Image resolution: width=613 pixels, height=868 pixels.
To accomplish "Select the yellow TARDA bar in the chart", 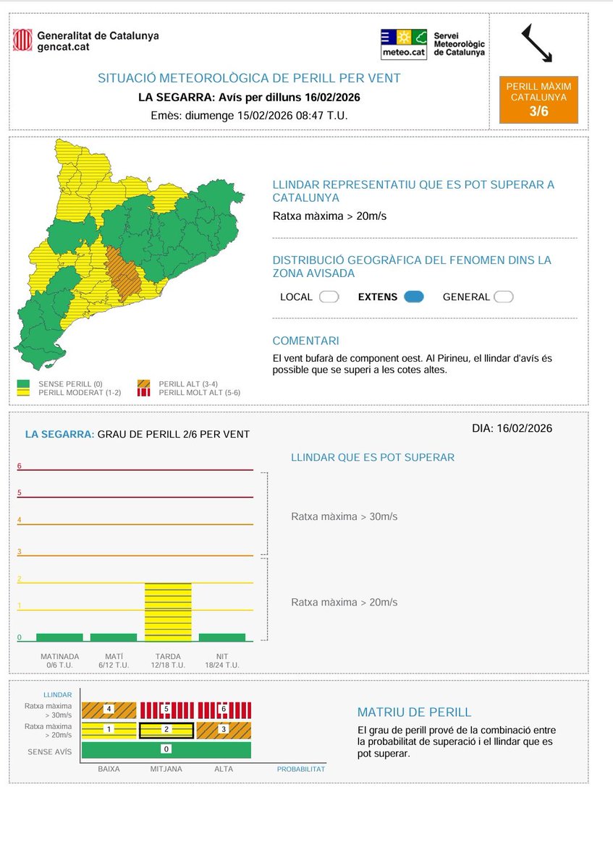I will [169, 611].
